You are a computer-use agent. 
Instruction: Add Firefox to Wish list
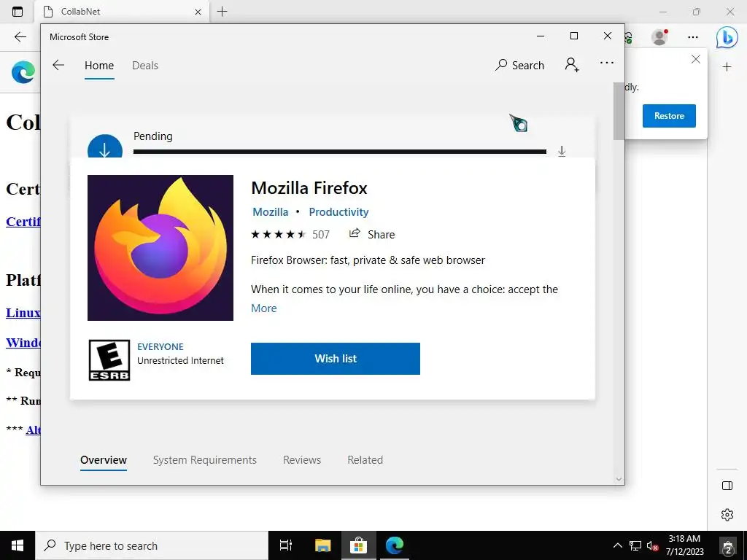click(336, 359)
